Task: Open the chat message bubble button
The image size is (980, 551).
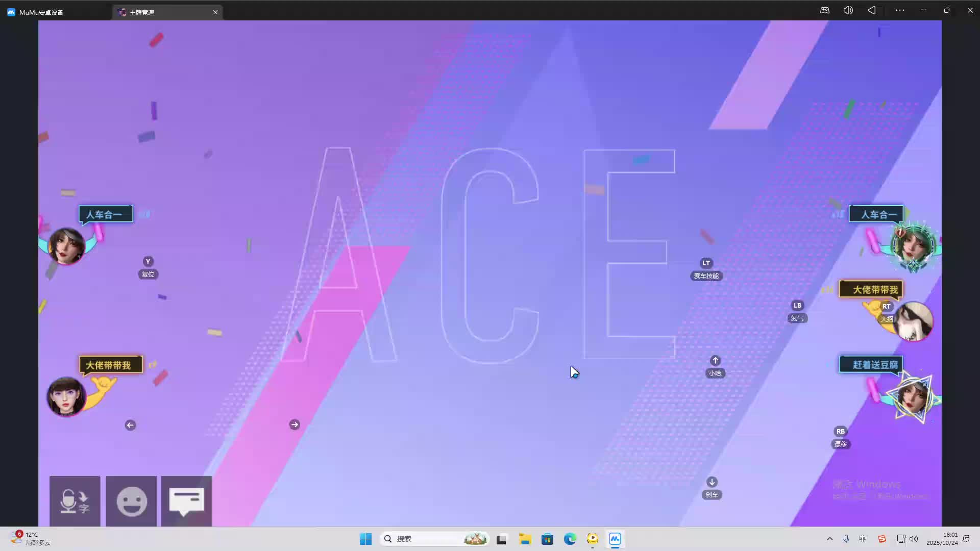Action: click(186, 501)
